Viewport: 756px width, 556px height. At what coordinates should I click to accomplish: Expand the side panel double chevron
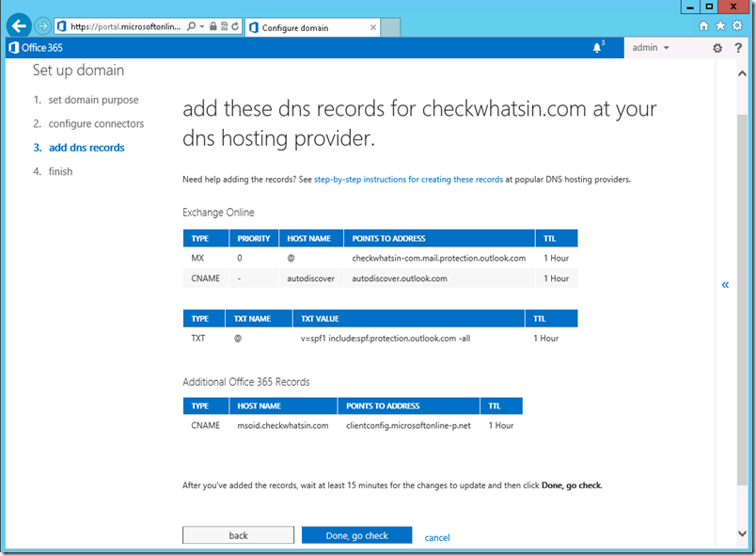(725, 285)
